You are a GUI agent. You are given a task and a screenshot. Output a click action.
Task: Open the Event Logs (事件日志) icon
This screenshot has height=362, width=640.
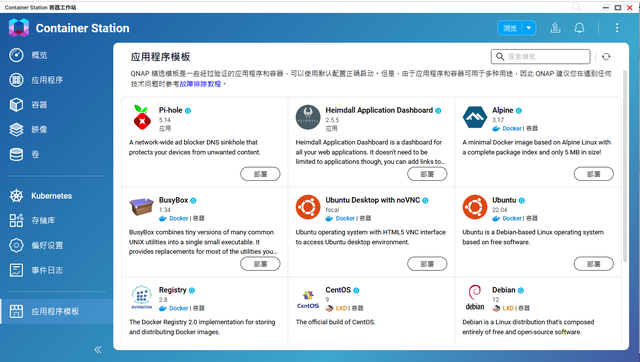[x=16, y=270]
